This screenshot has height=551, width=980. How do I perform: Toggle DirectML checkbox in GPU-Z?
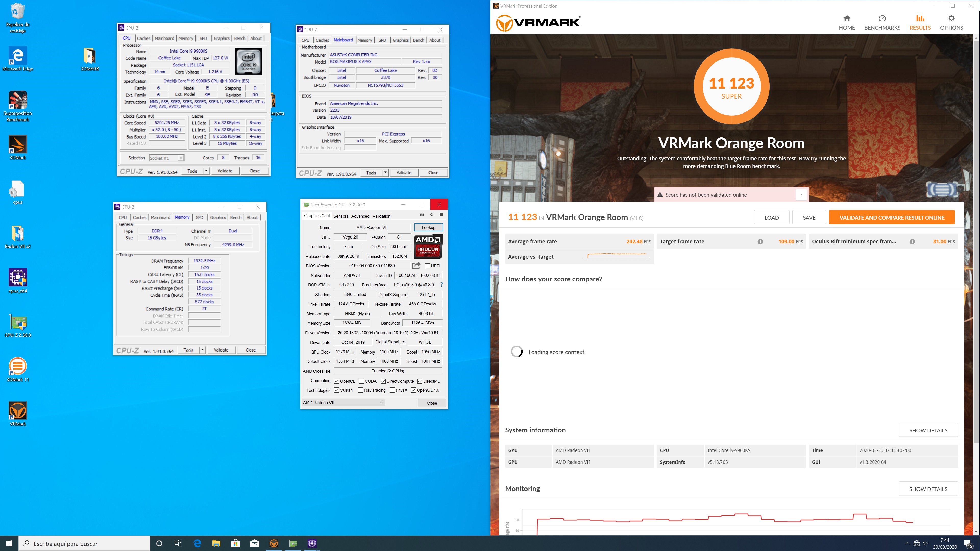coord(420,381)
